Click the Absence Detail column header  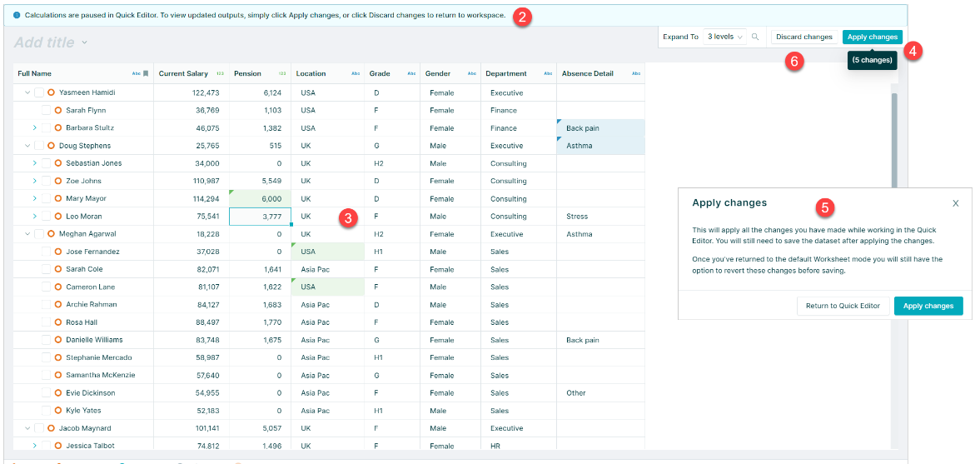[600, 73]
